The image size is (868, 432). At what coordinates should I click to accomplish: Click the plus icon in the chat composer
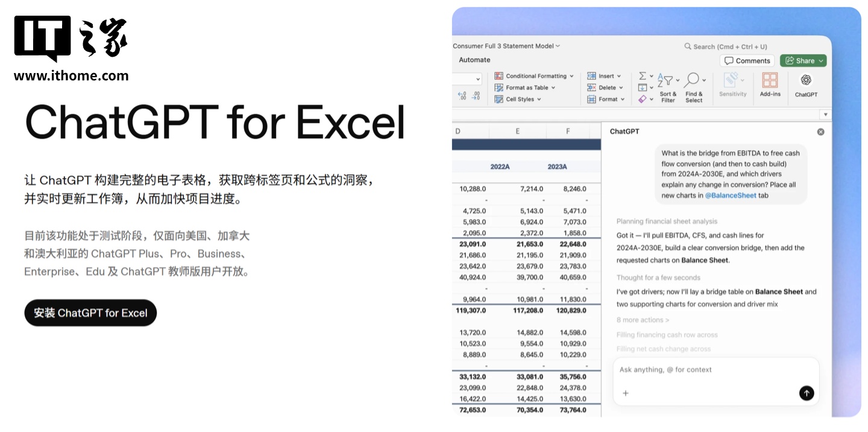point(625,393)
